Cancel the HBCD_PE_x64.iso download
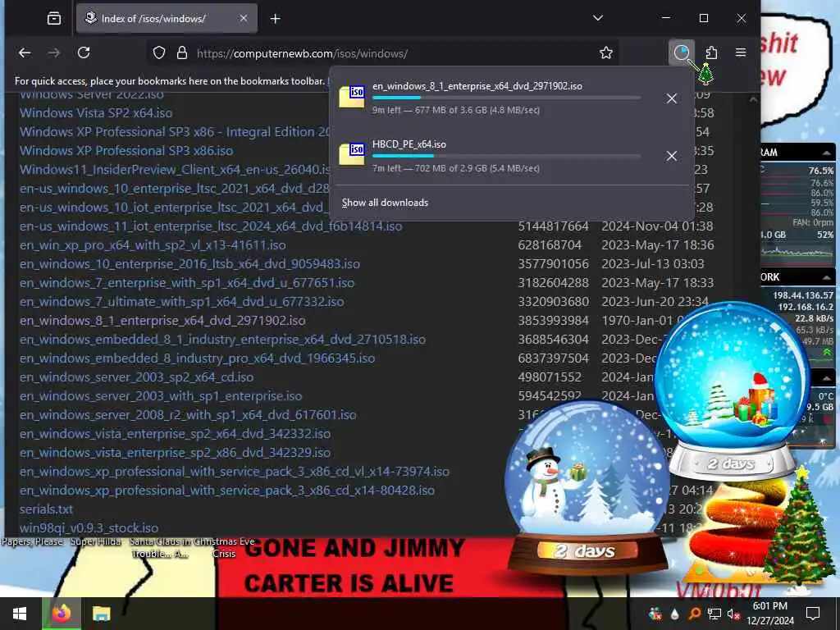840x630 pixels. [671, 156]
